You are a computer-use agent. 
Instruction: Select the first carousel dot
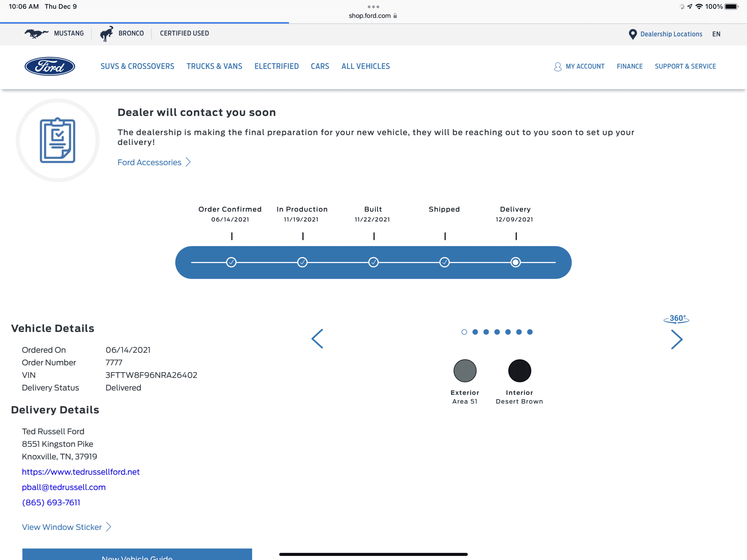click(464, 332)
